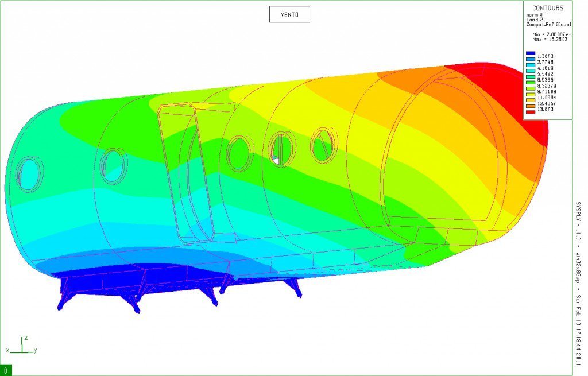Image resolution: width=588 pixels, height=376 pixels.
Task: Click the leftmost porthole on the hull
Action: click(28, 172)
